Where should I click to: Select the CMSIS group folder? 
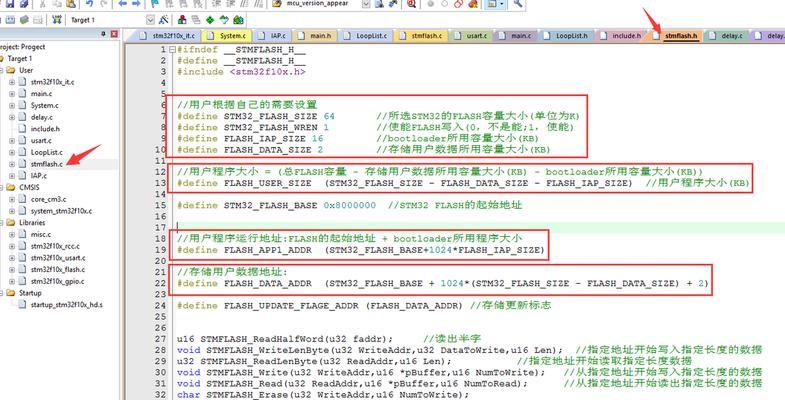tap(29, 187)
